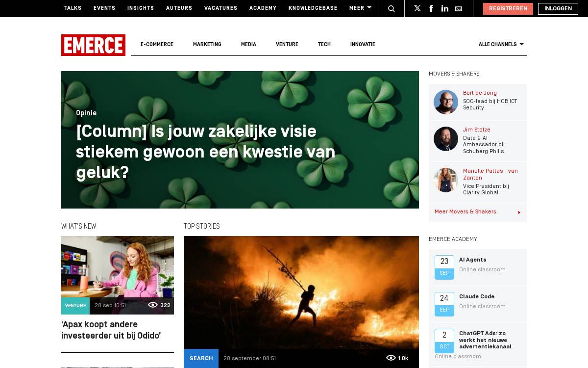
Task: Click the 23 Sep calendar date badge
Action: 444,267
